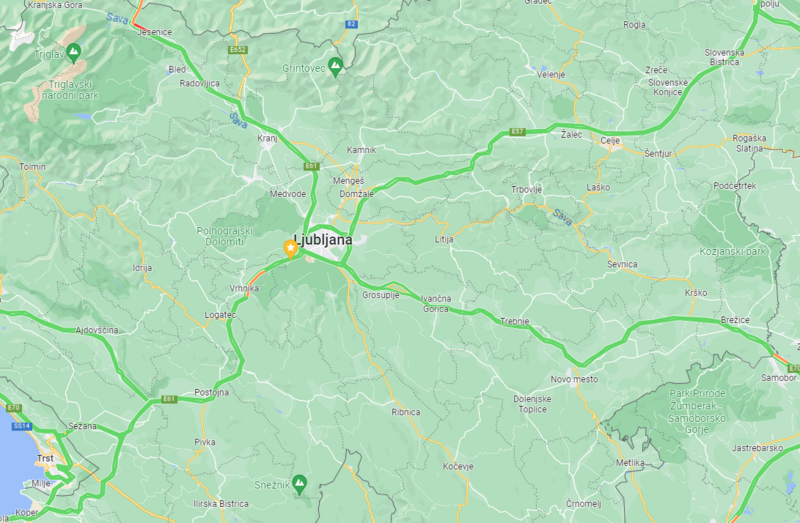Click the B2 road badge

(351, 24)
